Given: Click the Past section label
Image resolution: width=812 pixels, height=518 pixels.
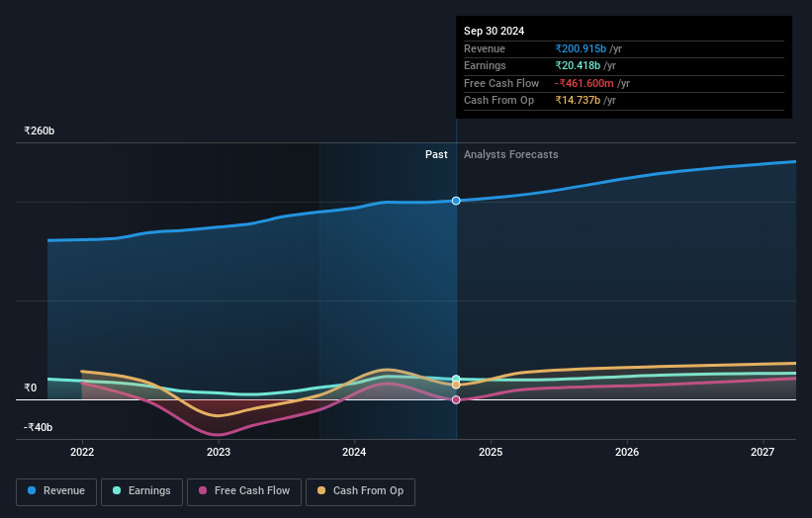Looking at the screenshot, I should tap(436, 155).
